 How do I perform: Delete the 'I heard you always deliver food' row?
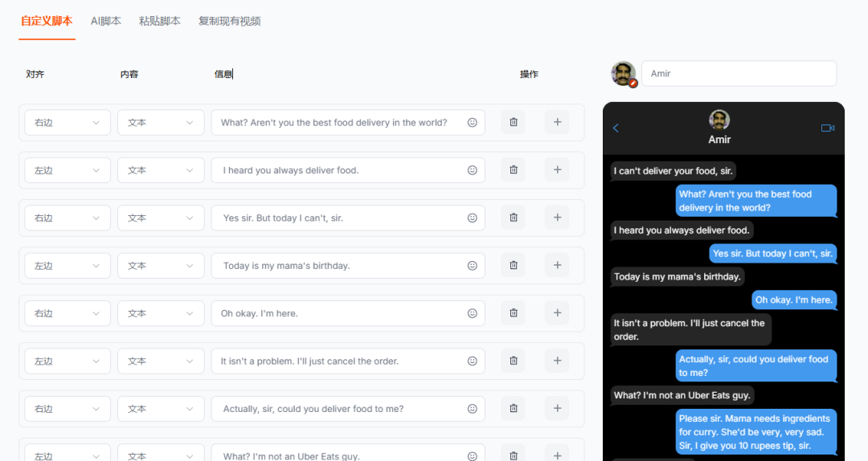513,170
